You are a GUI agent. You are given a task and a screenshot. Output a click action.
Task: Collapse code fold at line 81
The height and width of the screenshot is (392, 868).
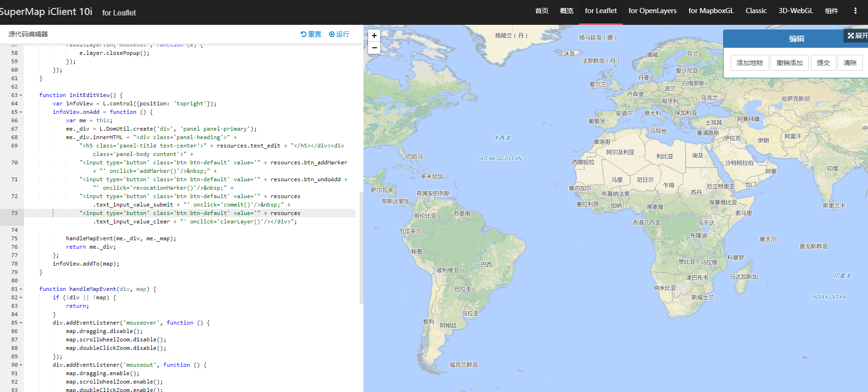(x=21, y=289)
